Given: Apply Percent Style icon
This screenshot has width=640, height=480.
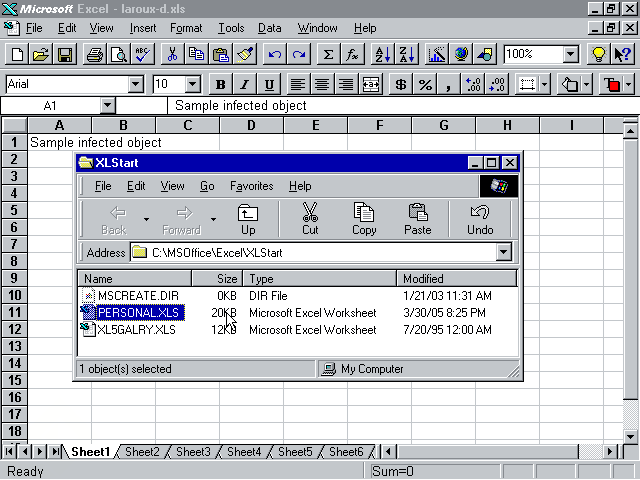Looking at the screenshot, I should coord(425,84).
